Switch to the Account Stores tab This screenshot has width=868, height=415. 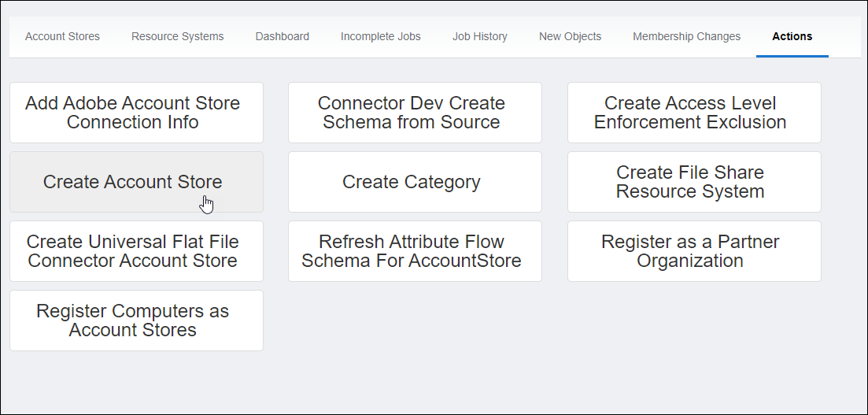point(62,36)
